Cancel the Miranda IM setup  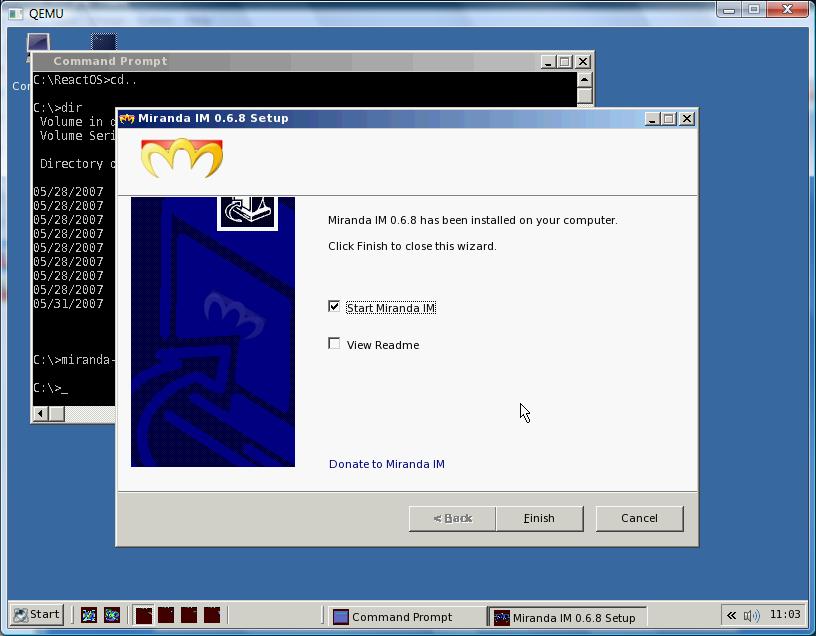point(639,518)
